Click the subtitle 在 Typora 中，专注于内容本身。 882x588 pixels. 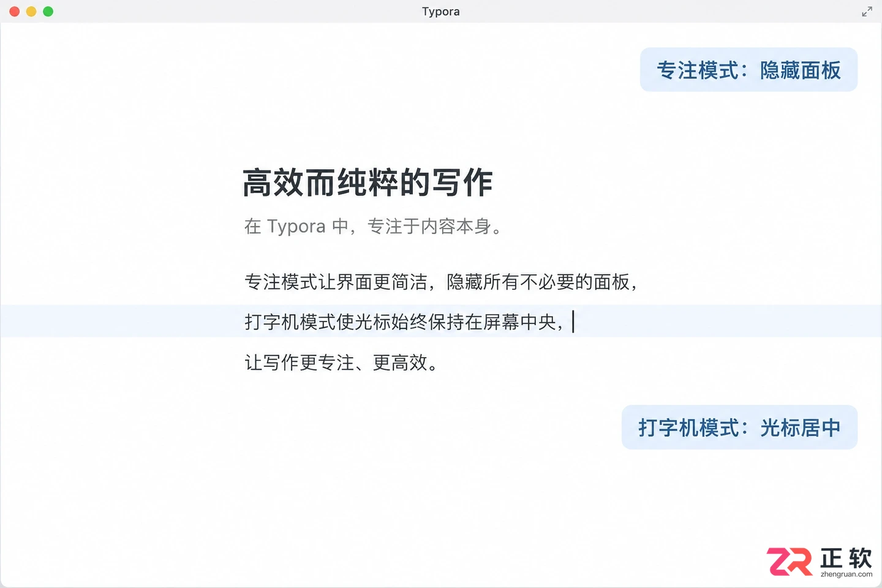373,227
